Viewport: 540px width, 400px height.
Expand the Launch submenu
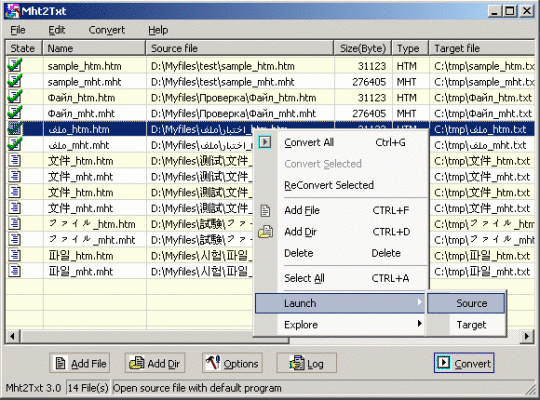pos(340,303)
